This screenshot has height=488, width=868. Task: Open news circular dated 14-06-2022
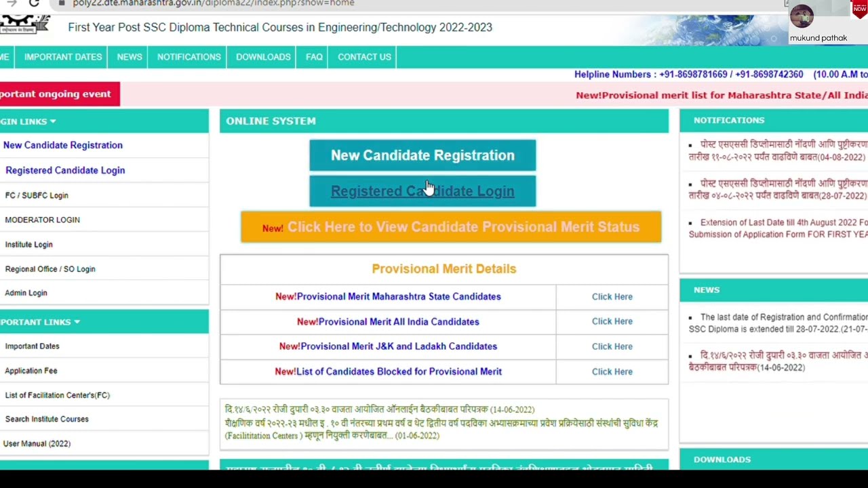point(778,361)
